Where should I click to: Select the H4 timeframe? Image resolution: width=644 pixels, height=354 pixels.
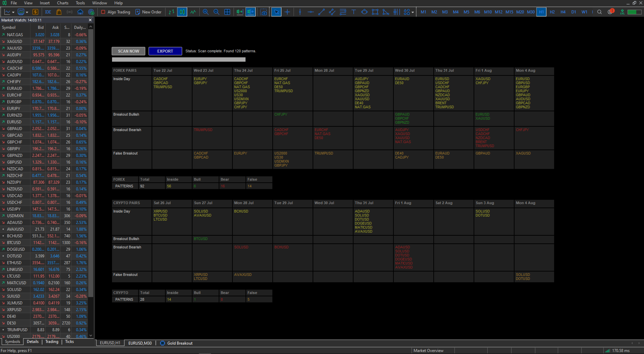pyautogui.click(x=563, y=12)
